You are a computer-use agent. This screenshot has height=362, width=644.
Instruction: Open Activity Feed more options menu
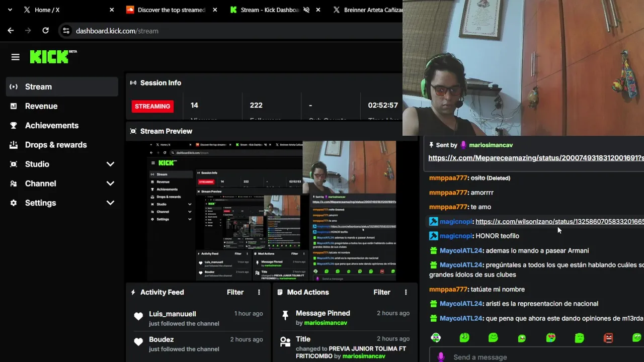tap(259, 292)
